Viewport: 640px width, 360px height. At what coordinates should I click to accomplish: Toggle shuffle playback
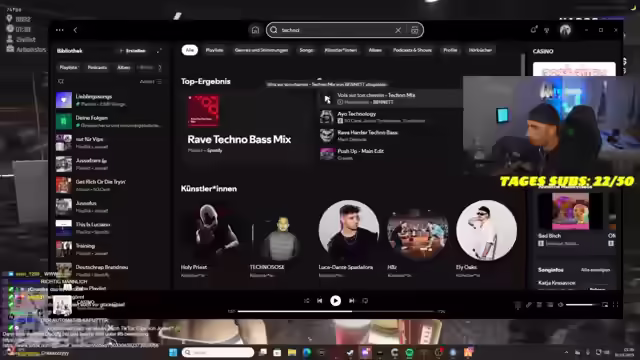(x=306, y=301)
